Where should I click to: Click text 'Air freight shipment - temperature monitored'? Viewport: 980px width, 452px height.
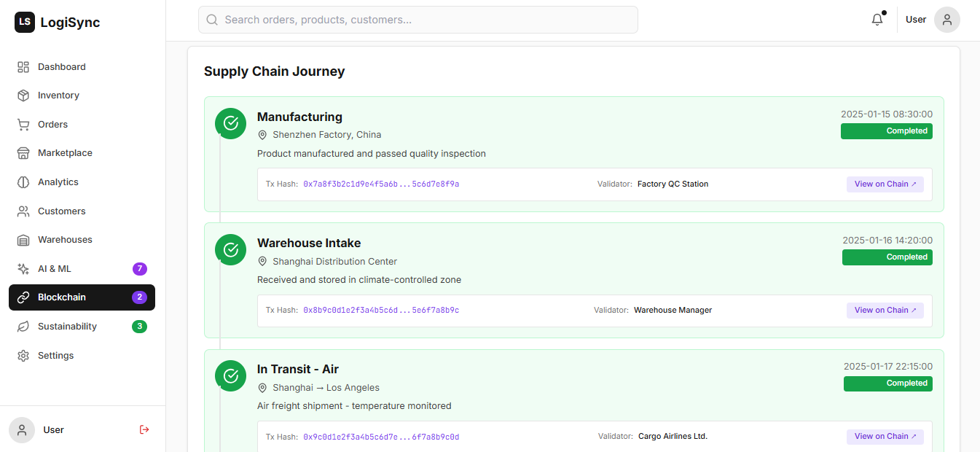[x=354, y=406]
